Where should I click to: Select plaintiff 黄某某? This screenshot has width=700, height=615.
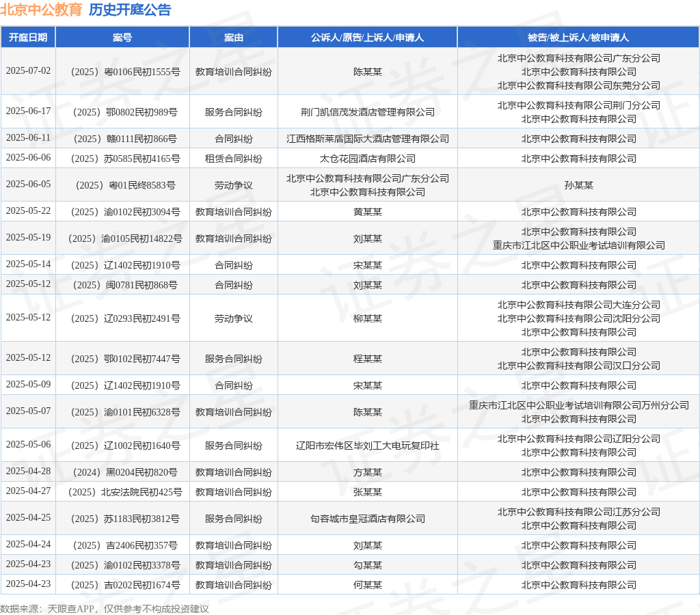[367, 212]
